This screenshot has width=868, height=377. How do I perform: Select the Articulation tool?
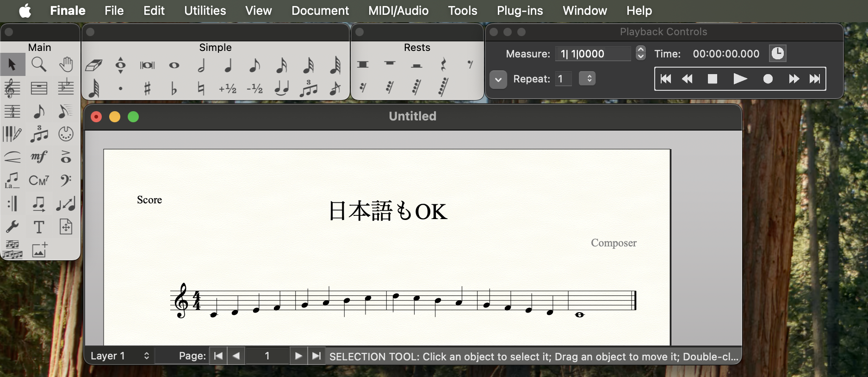click(66, 157)
